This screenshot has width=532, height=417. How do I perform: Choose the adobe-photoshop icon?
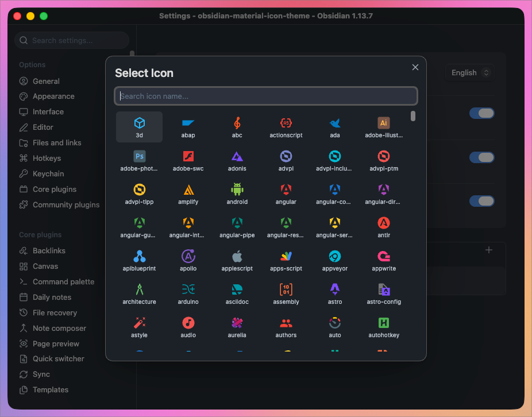139,160
